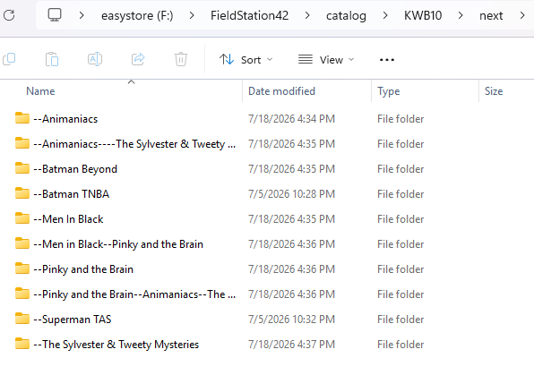
Task: Expand chevron after This PC icon
Action: coord(82,15)
